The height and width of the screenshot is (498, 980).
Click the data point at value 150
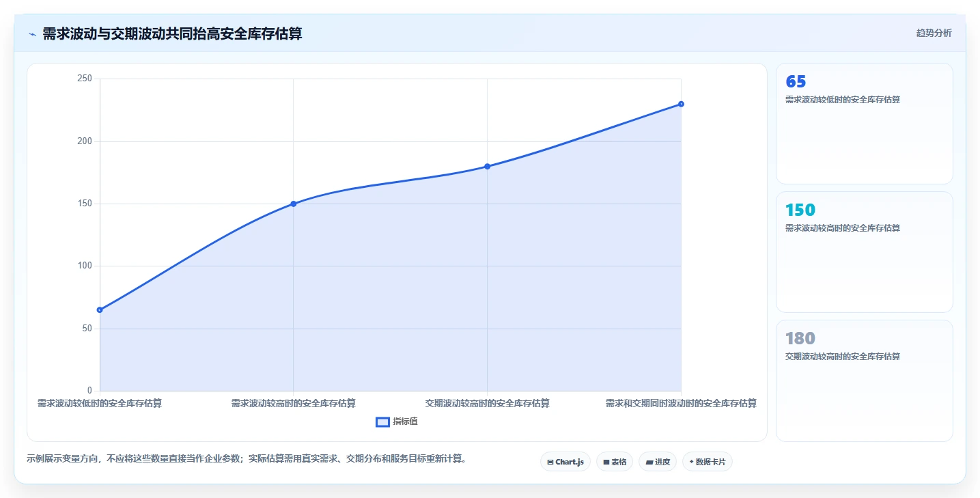pos(294,204)
